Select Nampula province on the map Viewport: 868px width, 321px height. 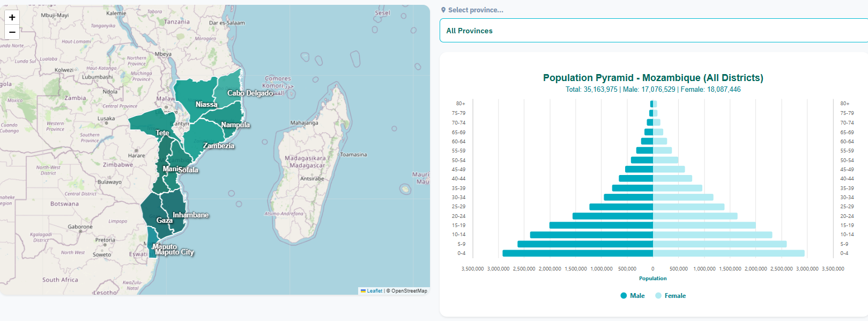[x=235, y=125]
